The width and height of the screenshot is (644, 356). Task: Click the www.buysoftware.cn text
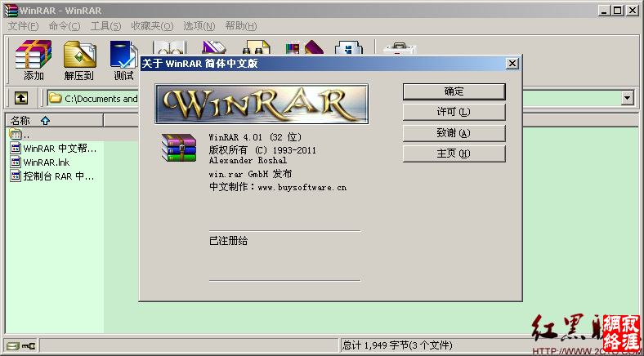click(302, 188)
